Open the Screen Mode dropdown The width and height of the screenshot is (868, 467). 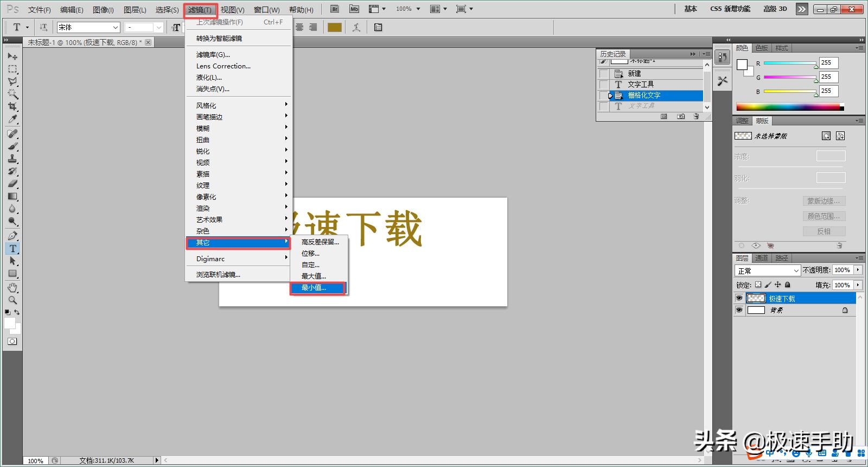pyautogui.click(x=465, y=9)
